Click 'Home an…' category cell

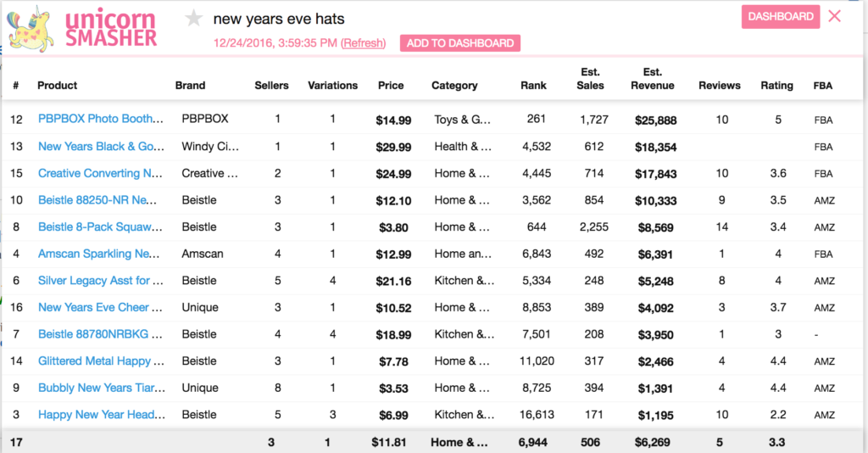463,254
